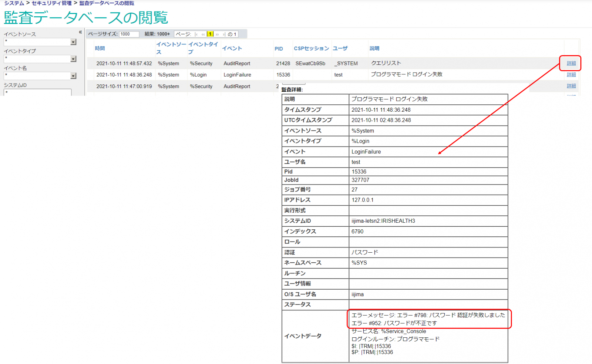This screenshot has width=592, height=364.
Task: Collapse the filter sidebar with double-chevron icon
Action: pos(80,32)
